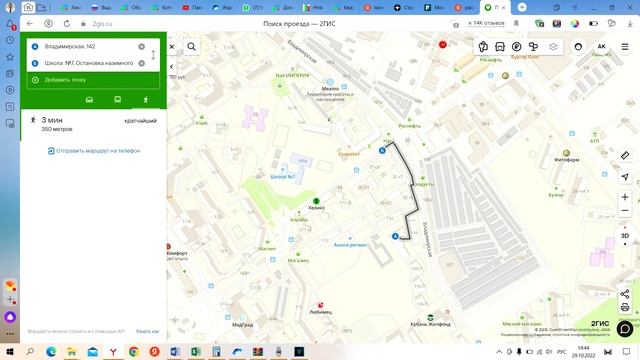Viewport: 640px width, 360px height.
Task: Show public transport layer on map
Action: pos(500,47)
